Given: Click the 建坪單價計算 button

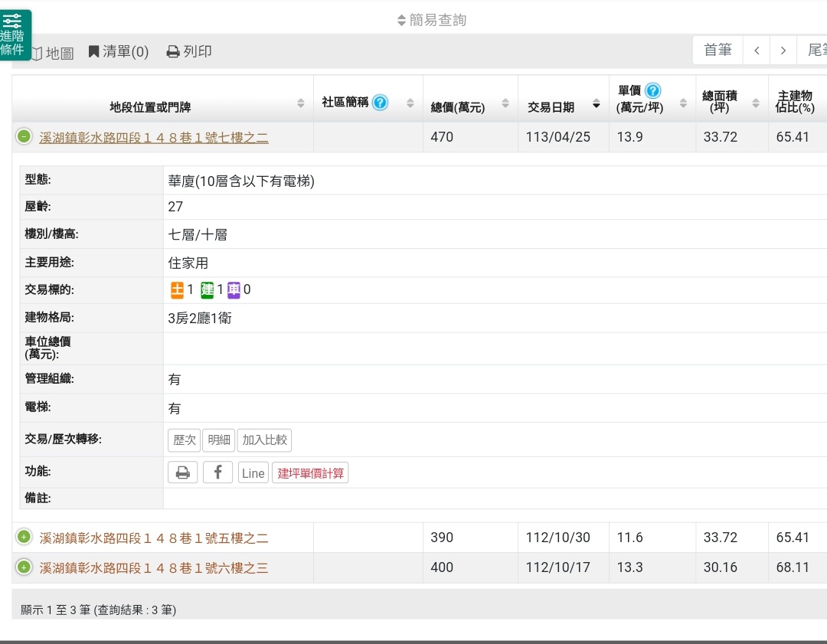Looking at the screenshot, I should [x=310, y=473].
